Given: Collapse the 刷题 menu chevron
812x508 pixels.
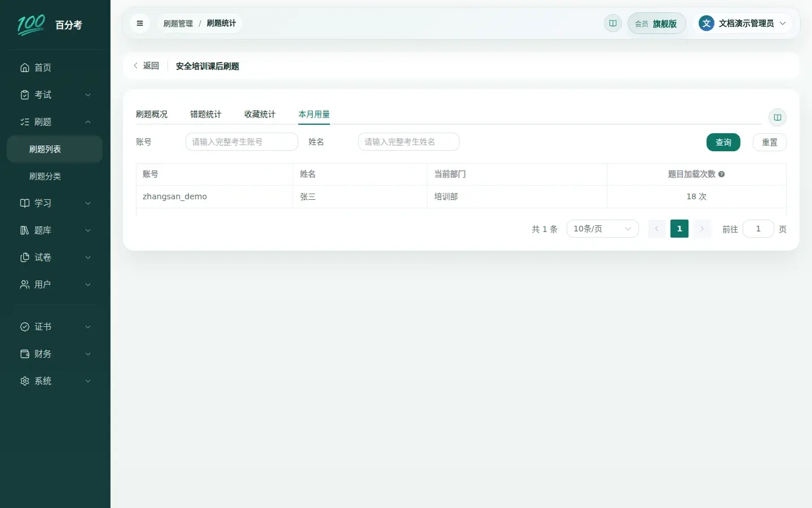Looking at the screenshot, I should click(88, 122).
